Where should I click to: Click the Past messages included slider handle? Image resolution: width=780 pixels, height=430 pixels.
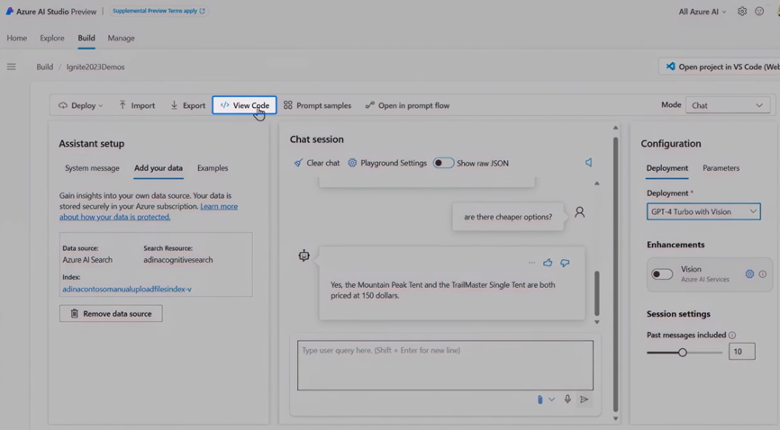pos(682,352)
